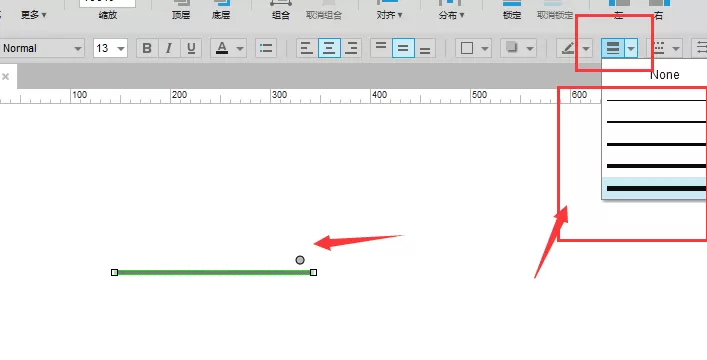Click the line's rotation handle circle

300,260
